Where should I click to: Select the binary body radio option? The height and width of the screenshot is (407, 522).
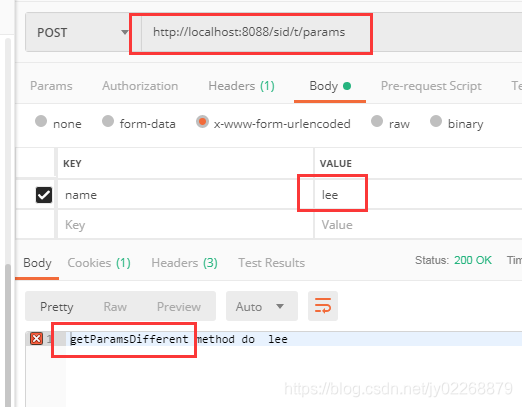(x=436, y=121)
